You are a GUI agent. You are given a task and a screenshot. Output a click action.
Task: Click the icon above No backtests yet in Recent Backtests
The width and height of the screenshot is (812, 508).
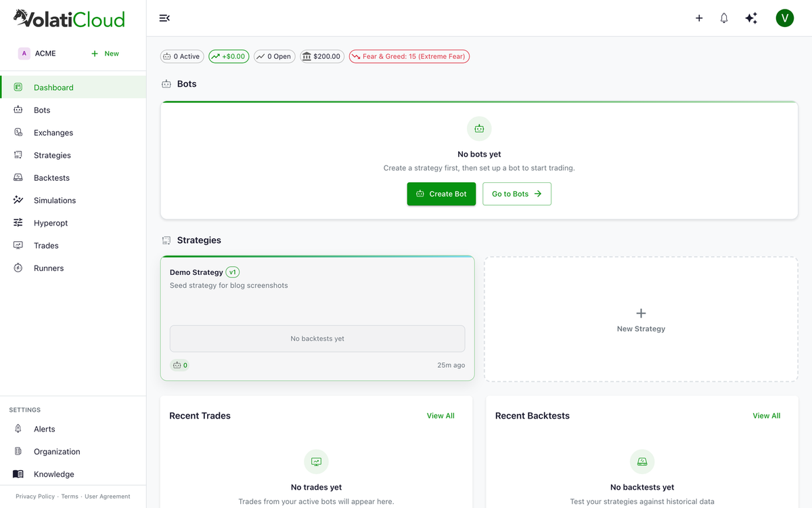(x=642, y=462)
